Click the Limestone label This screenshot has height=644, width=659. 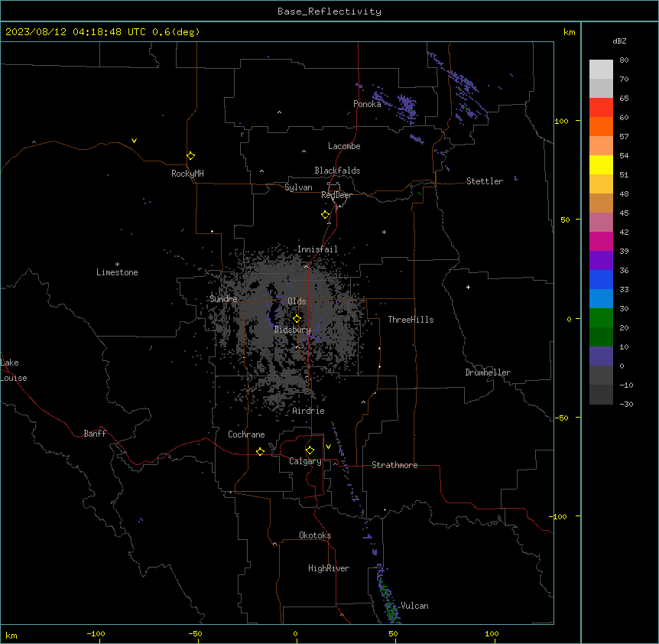pyautogui.click(x=117, y=272)
